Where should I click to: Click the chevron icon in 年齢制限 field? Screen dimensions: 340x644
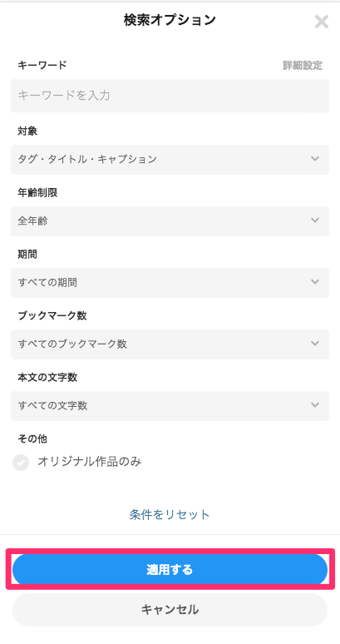click(315, 220)
